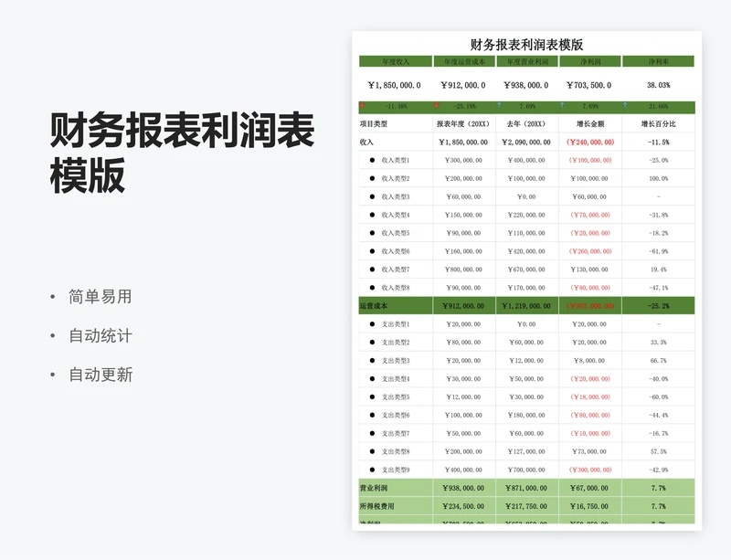Image resolution: width=731 pixels, height=560 pixels.
Task: Click the bullet dot before 支出类型5
Action: coord(372,396)
